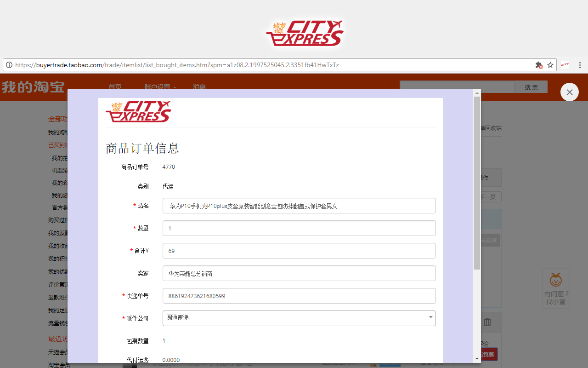
Task: Open 评价管理 in the sidebar
Action: coord(58,284)
